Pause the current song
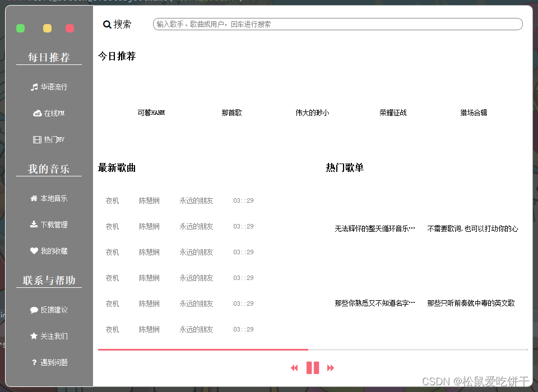The width and height of the screenshot is (538, 392). click(x=313, y=368)
